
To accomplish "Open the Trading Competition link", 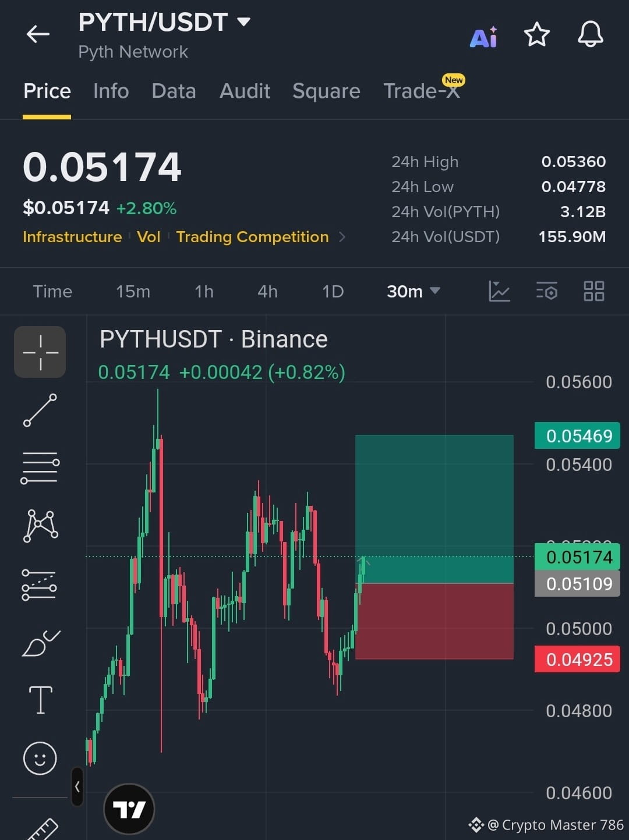I will coord(252,237).
